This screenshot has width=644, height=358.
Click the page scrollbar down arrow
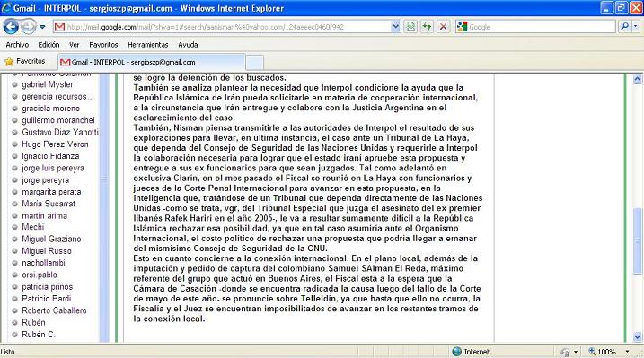(x=638, y=337)
